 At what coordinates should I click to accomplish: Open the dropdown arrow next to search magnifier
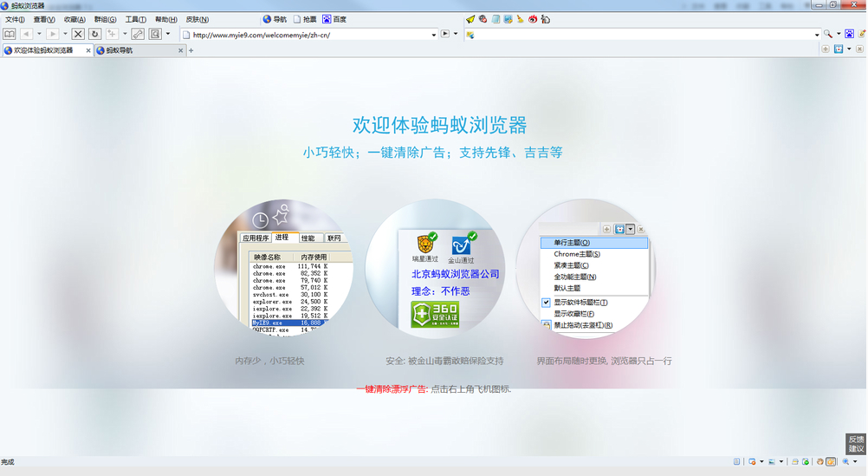click(x=838, y=35)
